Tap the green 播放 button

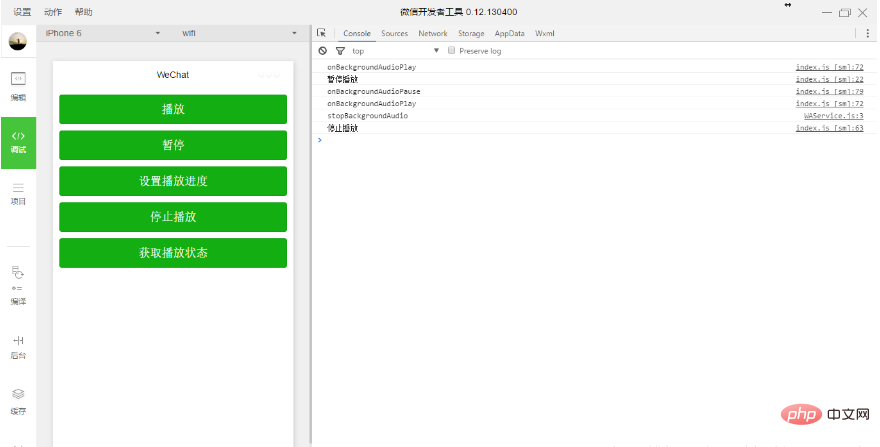coord(173,109)
